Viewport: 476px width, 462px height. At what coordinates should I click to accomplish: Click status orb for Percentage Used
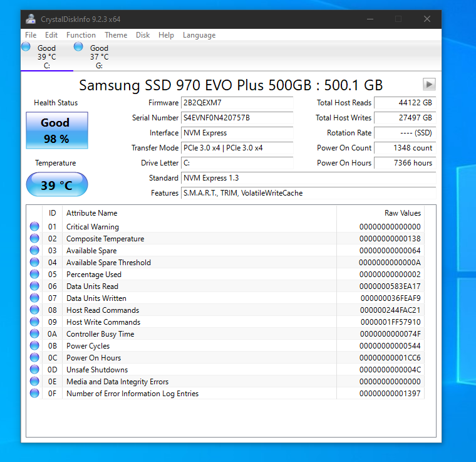tap(34, 274)
